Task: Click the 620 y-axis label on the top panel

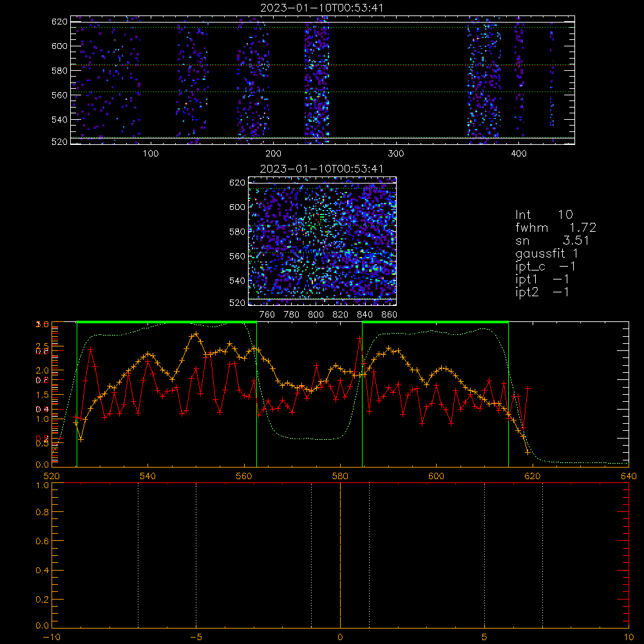Action: pos(59,22)
